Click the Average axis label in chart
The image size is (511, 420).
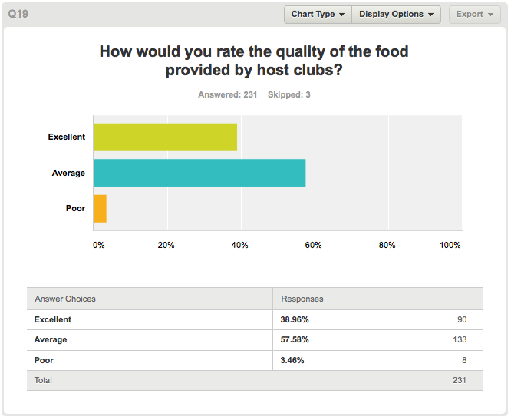(x=68, y=173)
